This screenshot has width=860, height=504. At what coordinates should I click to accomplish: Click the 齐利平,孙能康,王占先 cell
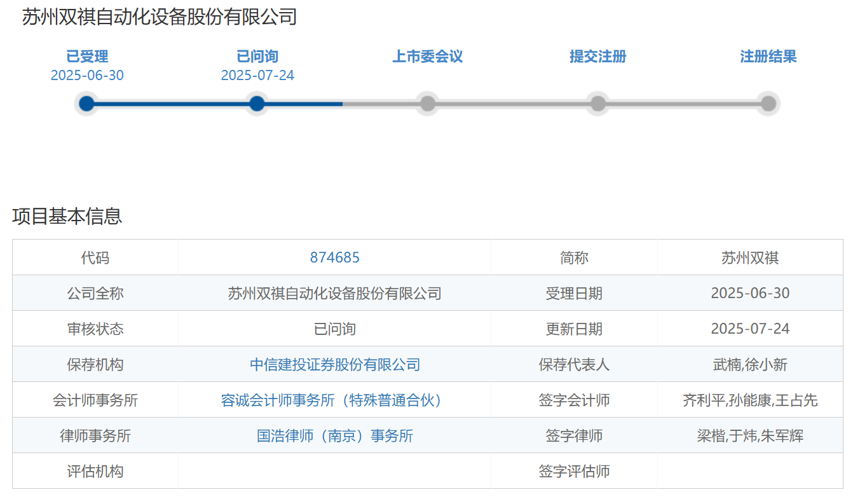click(750, 400)
